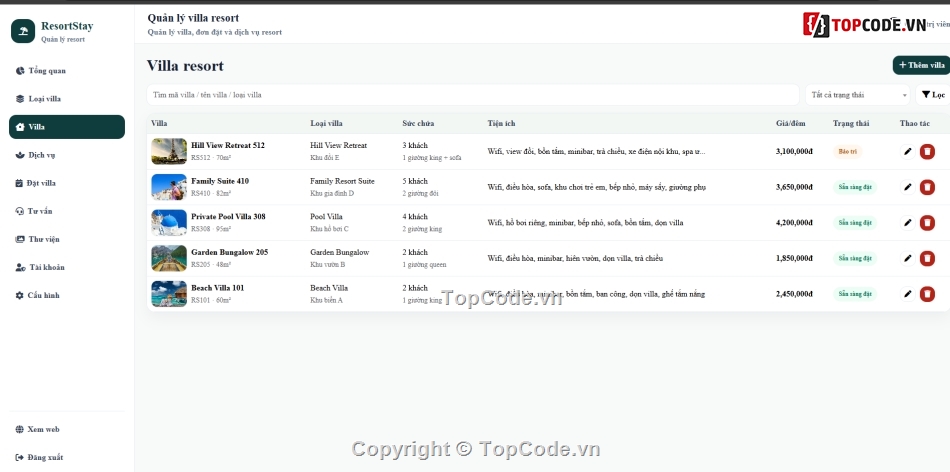Click the Giá/đêm column header

791,124
